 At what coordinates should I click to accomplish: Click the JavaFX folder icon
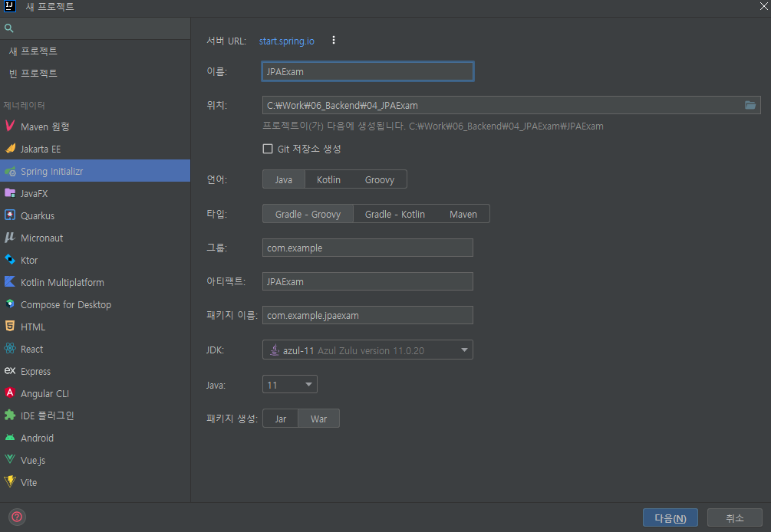10,193
